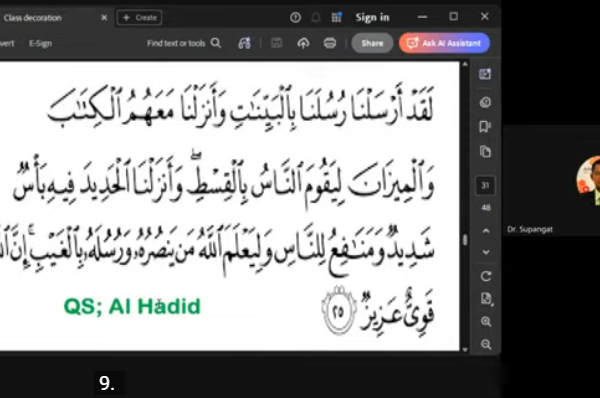Click the current page number box 31

[x=485, y=186]
